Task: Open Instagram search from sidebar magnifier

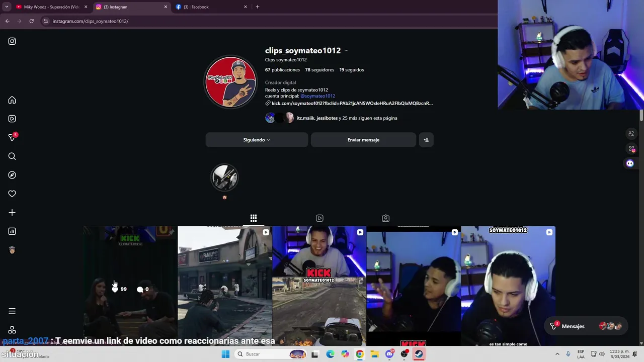Action: pos(12,156)
